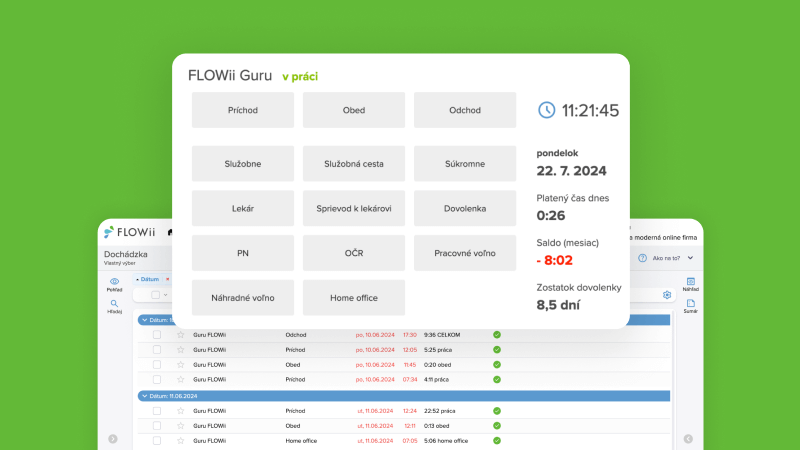
Task: Open the arrow beside the select-all checkbox
Action: pyautogui.click(x=165, y=295)
